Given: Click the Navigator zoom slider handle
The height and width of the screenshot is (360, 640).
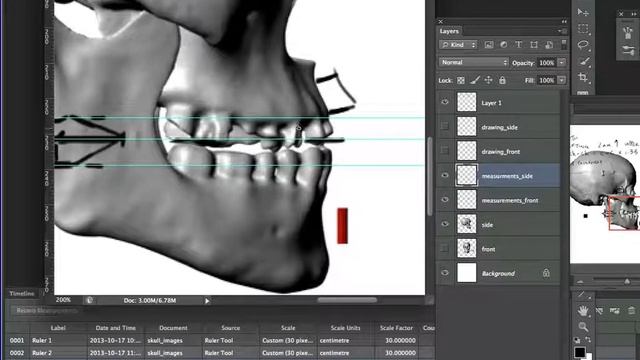Looking at the screenshot, I should point(627,281).
